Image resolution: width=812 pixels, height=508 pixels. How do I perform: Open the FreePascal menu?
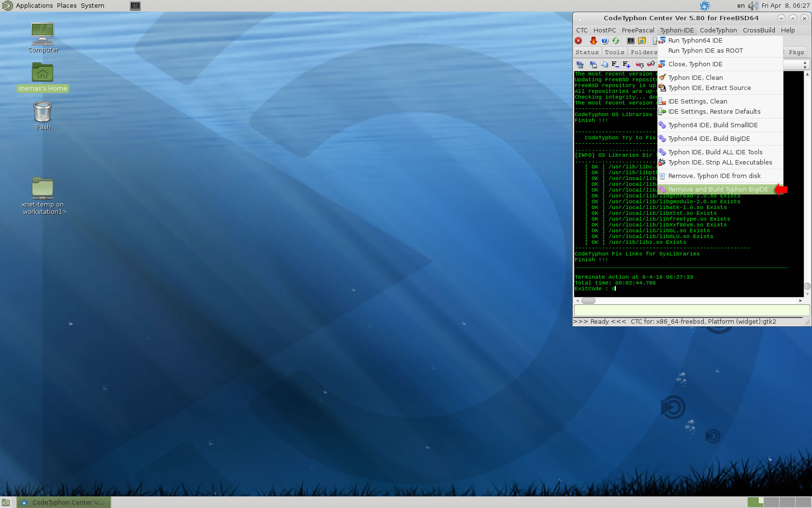[x=638, y=30]
